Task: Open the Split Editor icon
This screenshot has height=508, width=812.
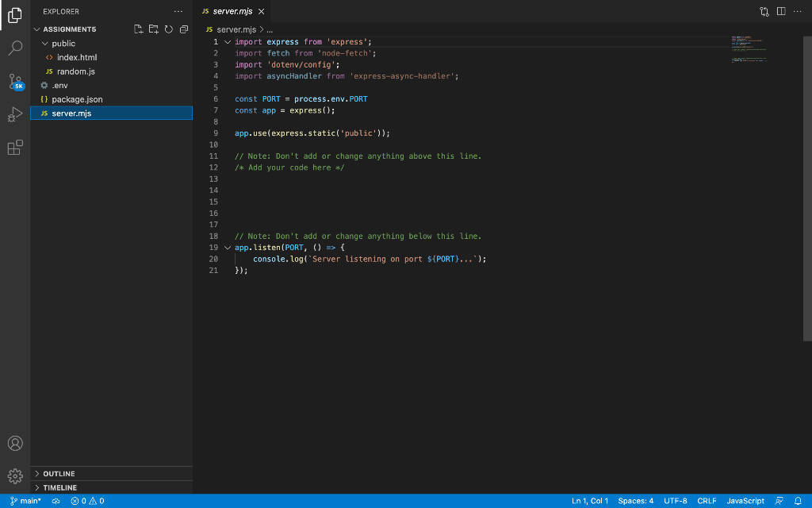Action: (781, 10)
